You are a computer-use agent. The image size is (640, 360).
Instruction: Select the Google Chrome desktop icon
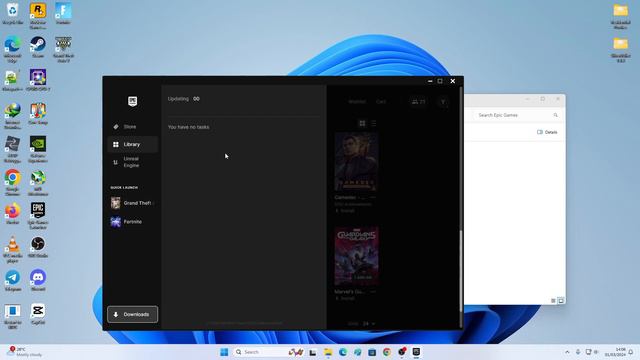pos(13,183)
